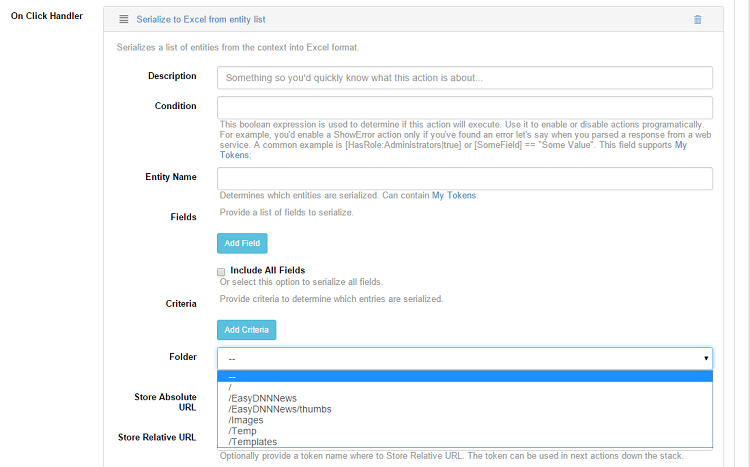The height and width of the screenshot is (467, 750).
Task: Open My Tokens link under Entity Name
Action: 454,195
